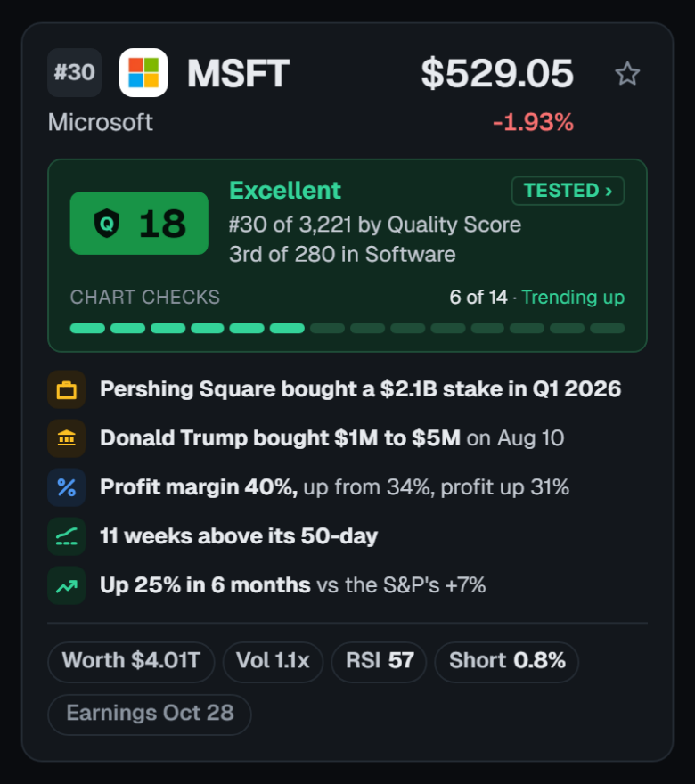Click the '6 of 14' count
Image resolution: width=695 pixels, height=784 pixels.
pyautogui.click(x=478, y=297)
